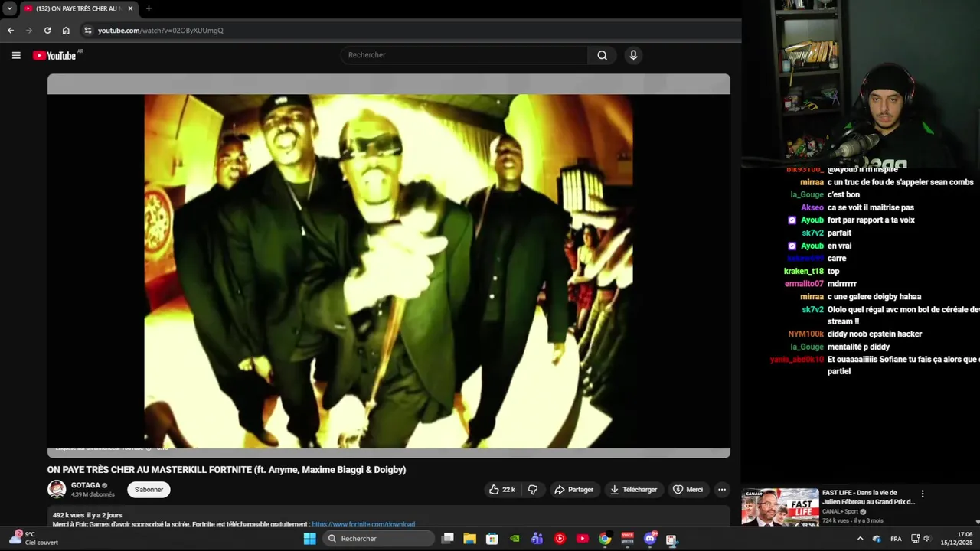Open GOTAGA channel avatar

(x=57, y=489)
